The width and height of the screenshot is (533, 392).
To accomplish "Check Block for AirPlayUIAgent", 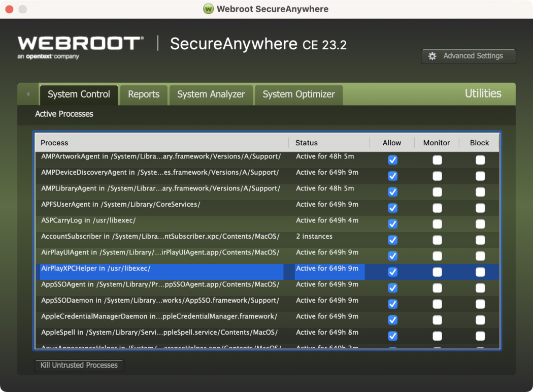I will click(480, 256).
